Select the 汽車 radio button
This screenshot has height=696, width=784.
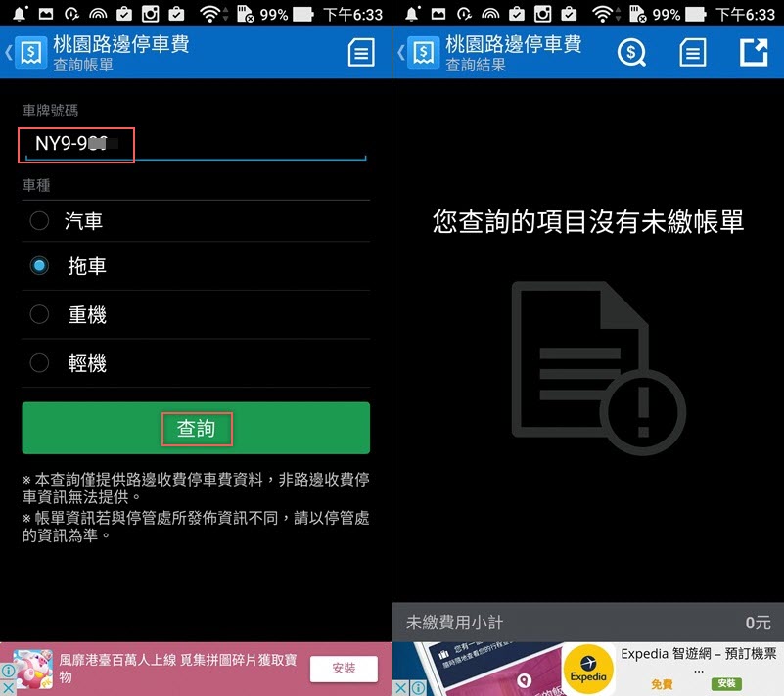click(39, 220)
